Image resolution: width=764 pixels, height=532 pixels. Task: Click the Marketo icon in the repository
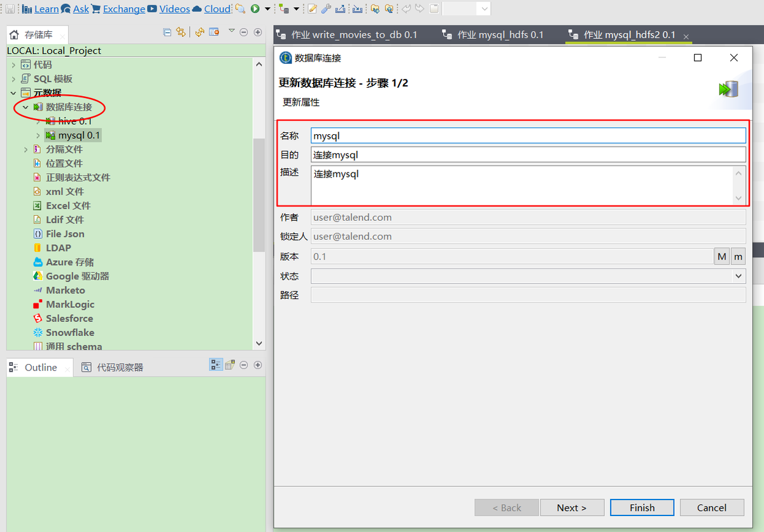pos(38,290)
